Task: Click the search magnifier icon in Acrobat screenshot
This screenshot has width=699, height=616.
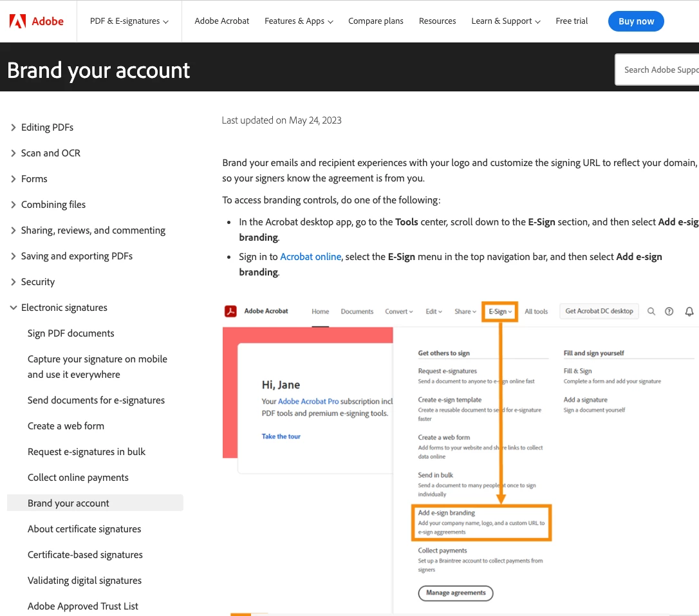Action: (x=651, y=311)
